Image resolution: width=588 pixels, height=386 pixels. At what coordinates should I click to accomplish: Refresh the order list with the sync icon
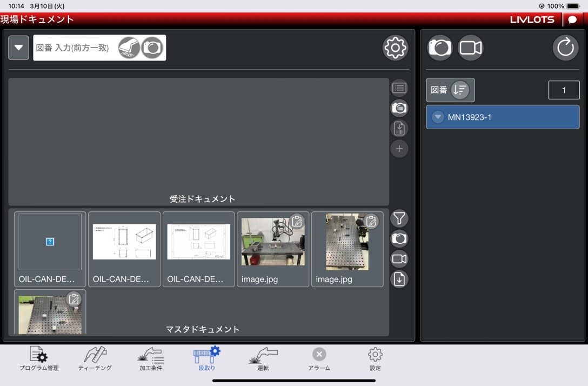click(x=565, y=48)
